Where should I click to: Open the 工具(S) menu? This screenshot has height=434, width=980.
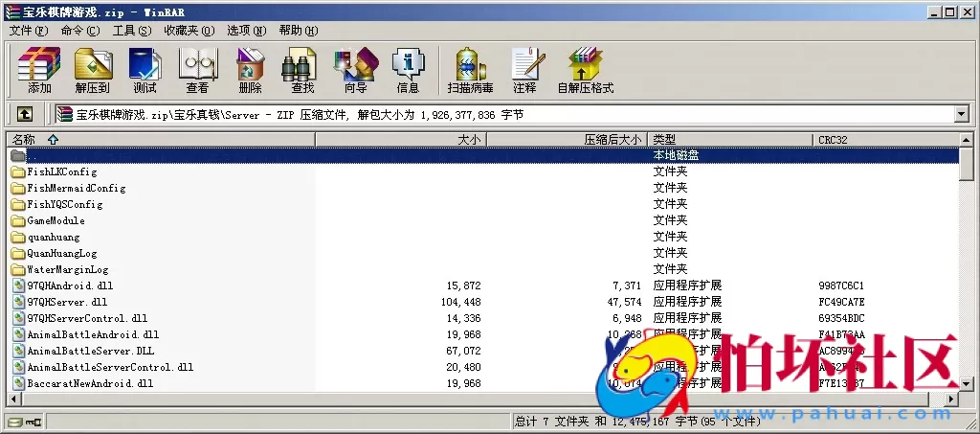pos(132,31)
